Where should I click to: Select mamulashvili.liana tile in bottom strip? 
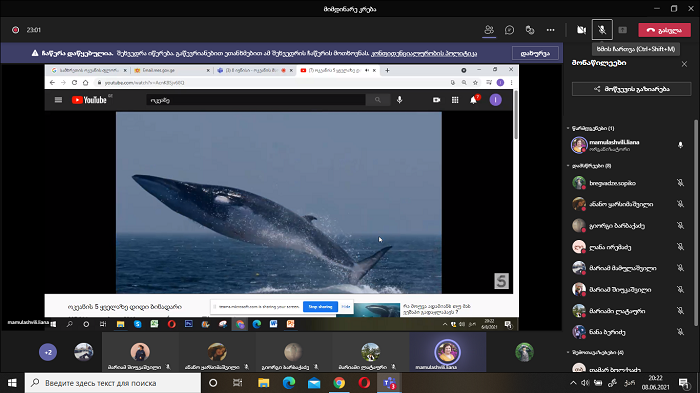pos(447,352)
